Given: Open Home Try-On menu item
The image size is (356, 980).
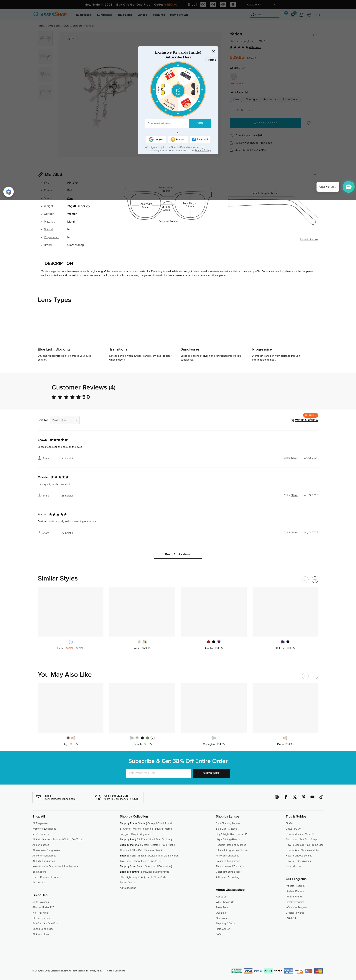Looking at the screenshot, I should [179, 15].
